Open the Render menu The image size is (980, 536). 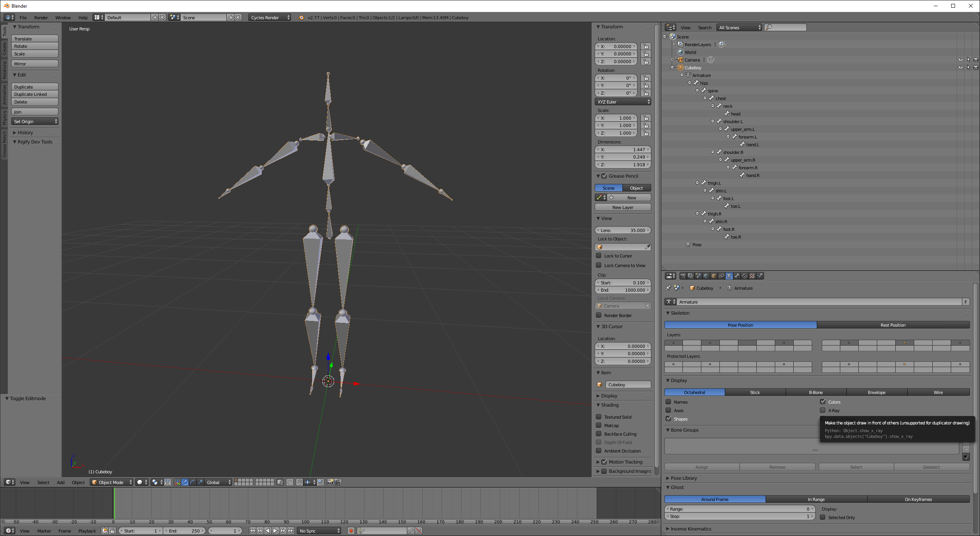[x=41, y=17]
